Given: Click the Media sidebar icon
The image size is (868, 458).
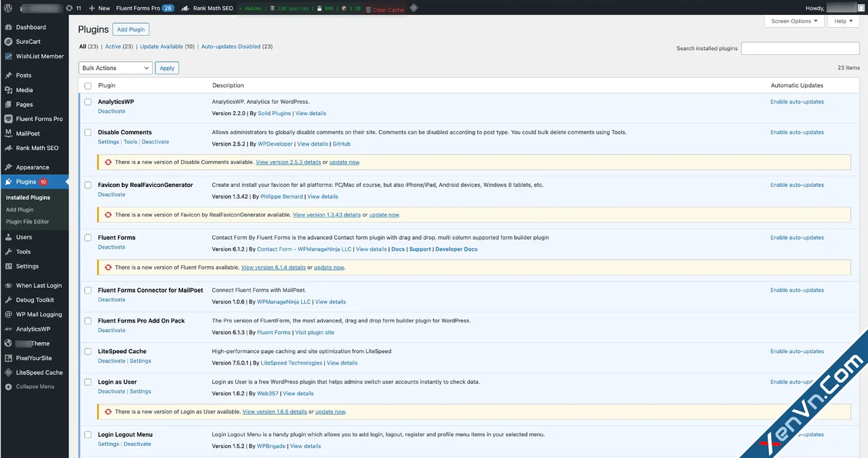Looking at the screenshot, I should [x=8, y=89].
